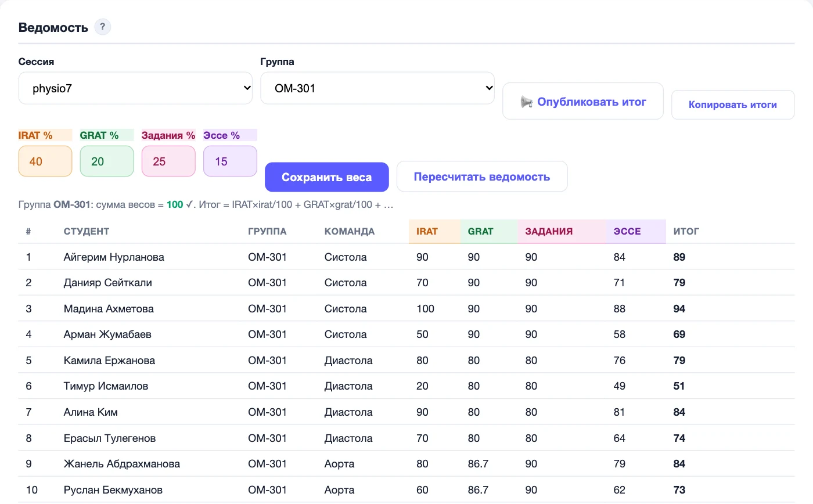The image size is (813, 504).
Task: Click the Сохранить веса button
Action: click(327, 177)
